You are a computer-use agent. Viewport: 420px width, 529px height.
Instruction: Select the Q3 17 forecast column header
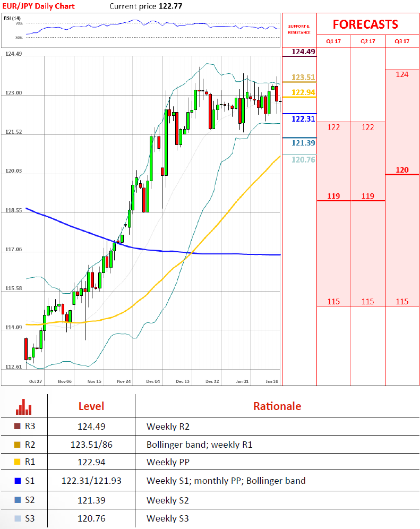point(402,41)
